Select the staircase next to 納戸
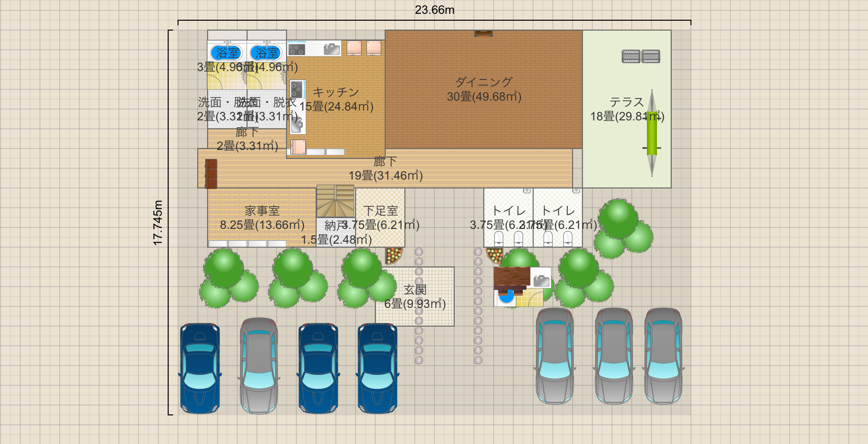Image resolution: width=868 pixels, height=444 pixels. [x=335, y=201]
